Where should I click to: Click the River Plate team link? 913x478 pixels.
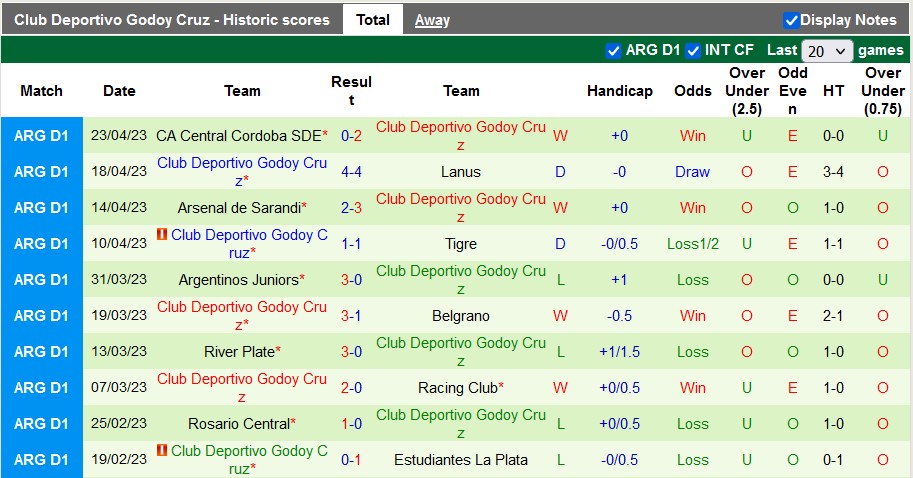click(238, 352)
